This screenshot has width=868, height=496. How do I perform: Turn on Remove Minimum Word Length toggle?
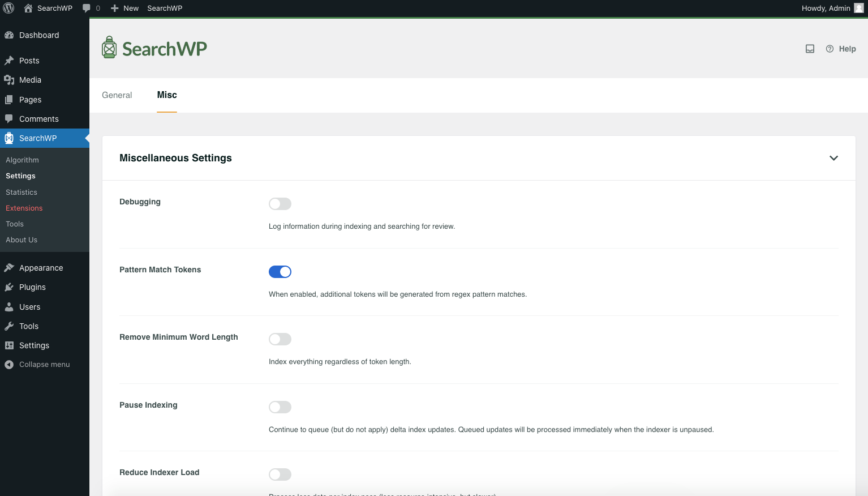pyautogui.click(x=280, y=339)
